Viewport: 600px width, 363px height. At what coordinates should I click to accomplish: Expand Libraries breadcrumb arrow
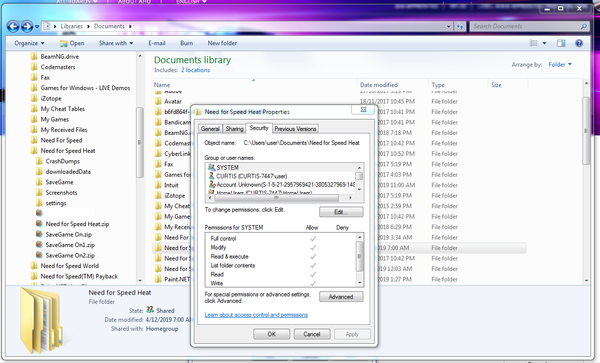coord(88,26)
